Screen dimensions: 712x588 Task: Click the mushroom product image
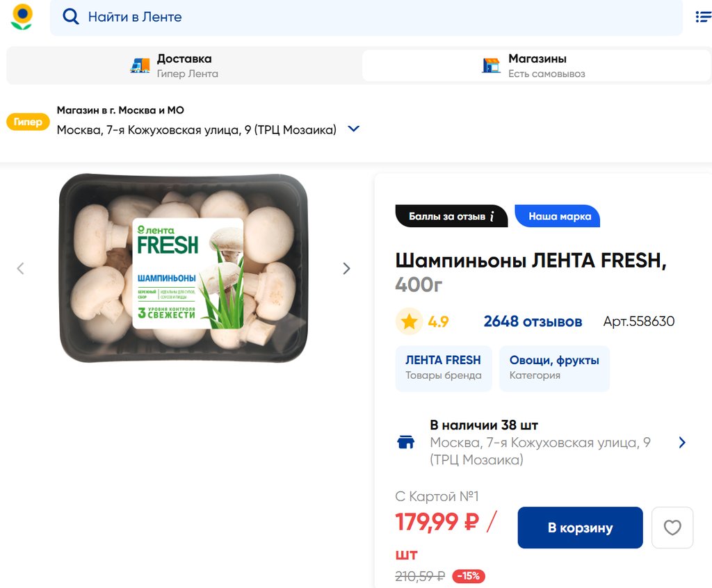[183, 268]
